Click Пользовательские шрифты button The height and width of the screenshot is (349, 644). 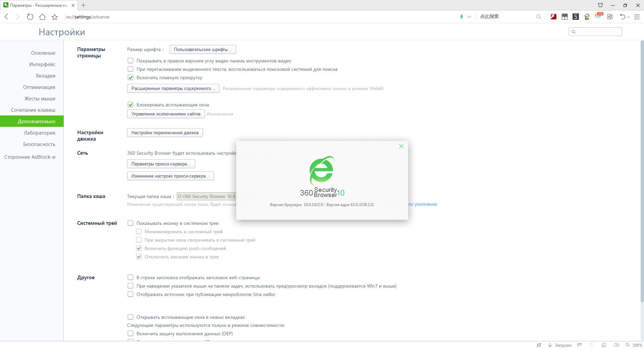(x=203, y=49)
